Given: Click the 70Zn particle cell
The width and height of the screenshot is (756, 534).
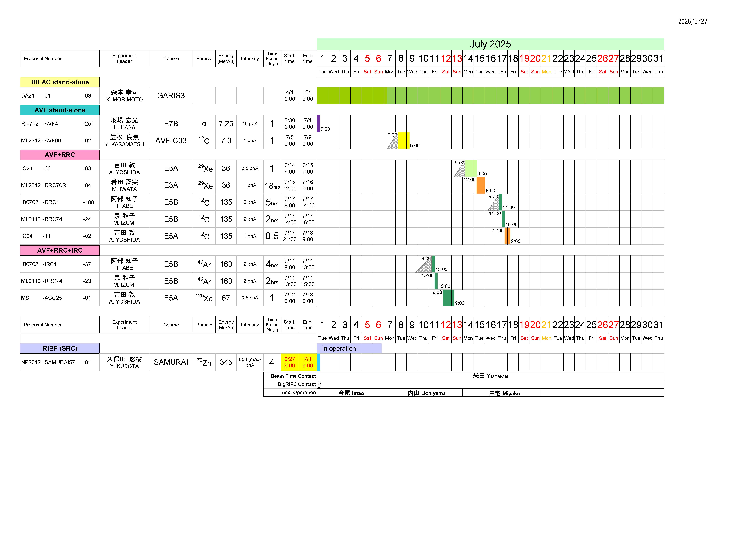Looking at the screenshot, I should (x=204, y=362).
